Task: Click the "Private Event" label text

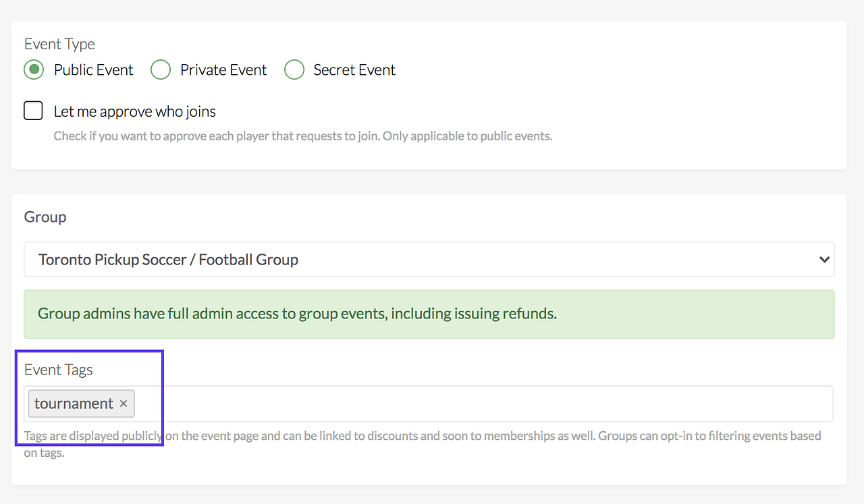Action: click(x=223, y=69)
